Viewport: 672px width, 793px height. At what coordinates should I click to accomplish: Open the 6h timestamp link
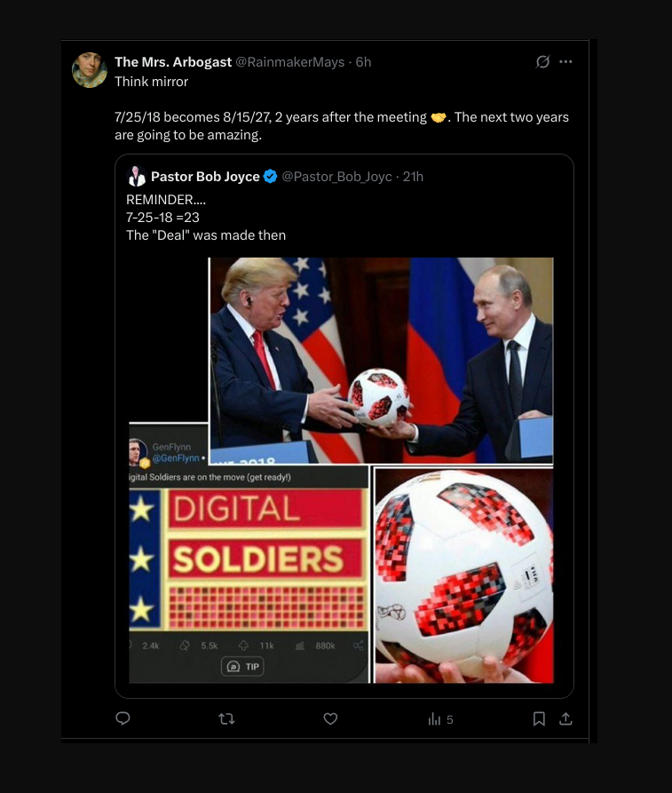click(x=364, y=61)
